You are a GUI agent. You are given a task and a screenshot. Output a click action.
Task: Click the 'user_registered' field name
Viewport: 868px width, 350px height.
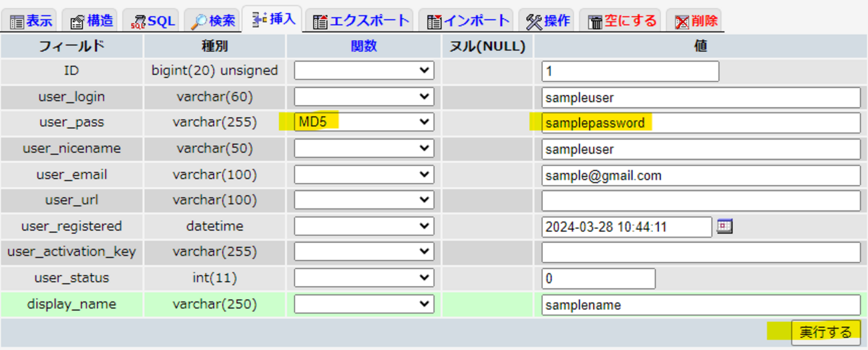[71, 226]
